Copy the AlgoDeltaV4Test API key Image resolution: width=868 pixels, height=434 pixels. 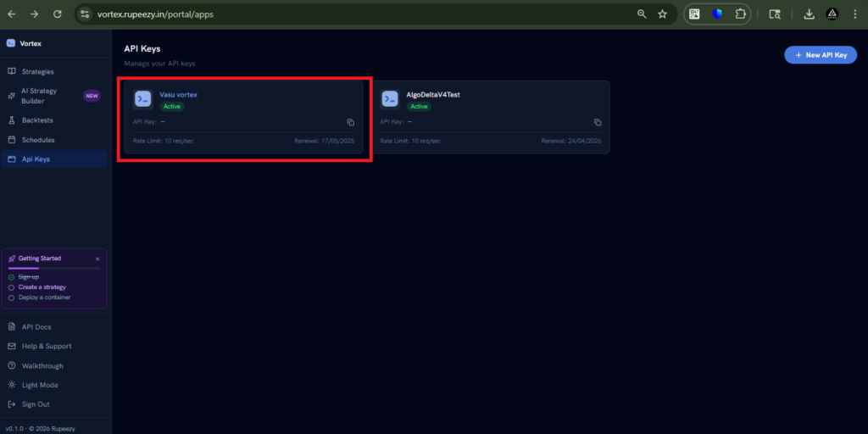click(598, 122)
